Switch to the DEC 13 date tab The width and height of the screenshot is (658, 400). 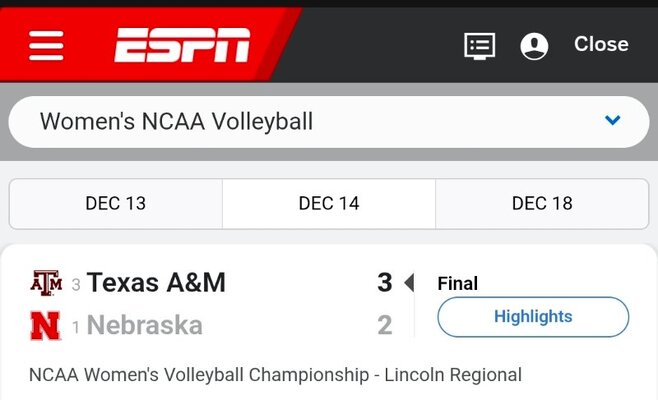click(116, 203)
